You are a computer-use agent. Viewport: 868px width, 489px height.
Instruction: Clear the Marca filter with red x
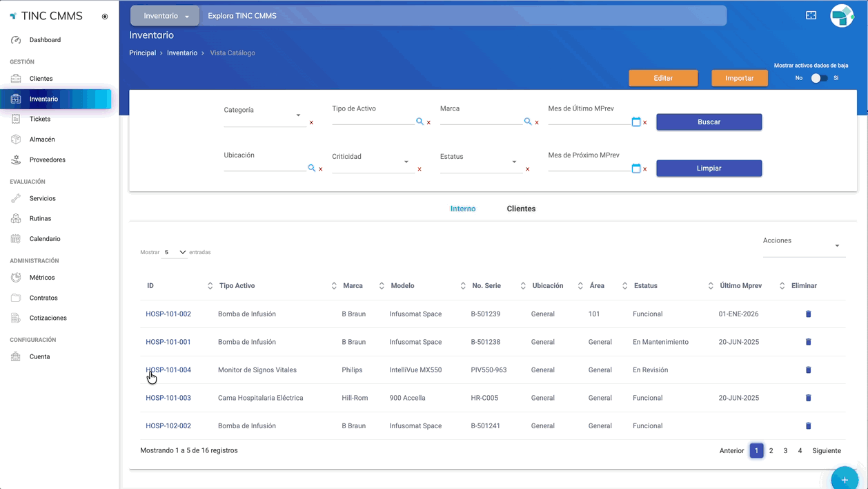pos(537,122)
